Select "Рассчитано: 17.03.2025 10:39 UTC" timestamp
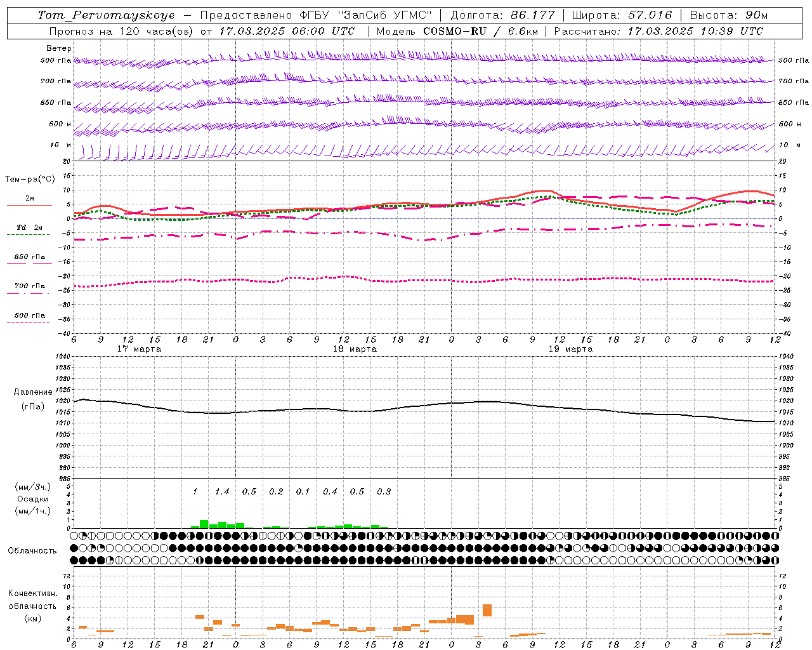 [658, 31]
